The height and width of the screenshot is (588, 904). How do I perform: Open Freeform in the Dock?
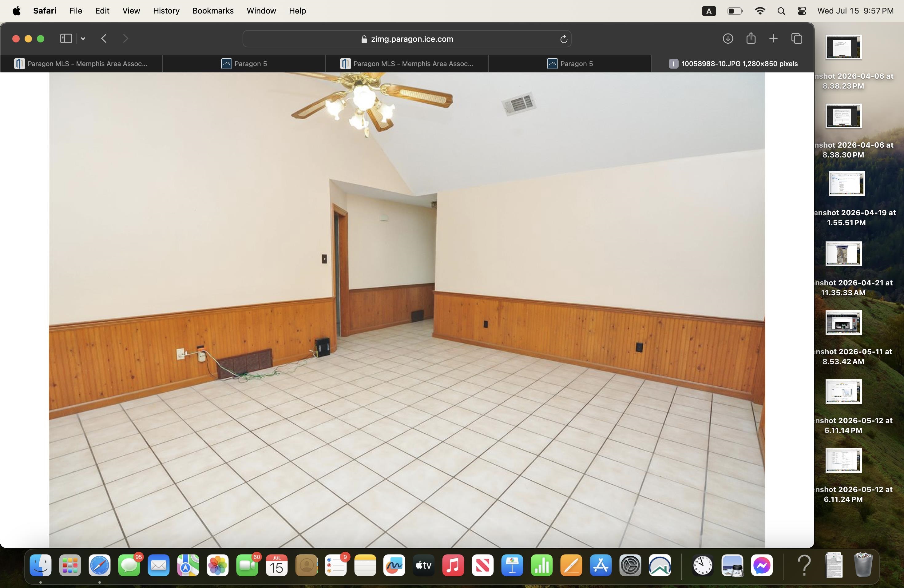pos(394,566)
